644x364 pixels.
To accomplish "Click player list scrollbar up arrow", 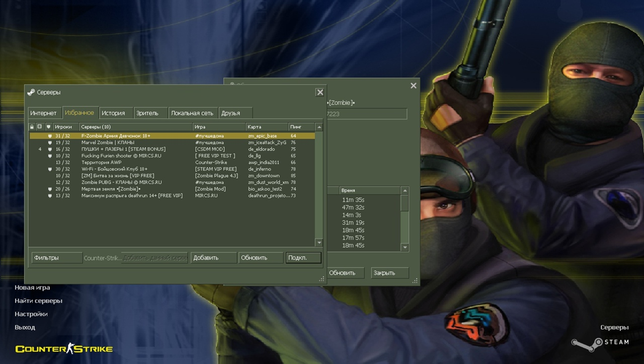I will (x=405, y=191).
